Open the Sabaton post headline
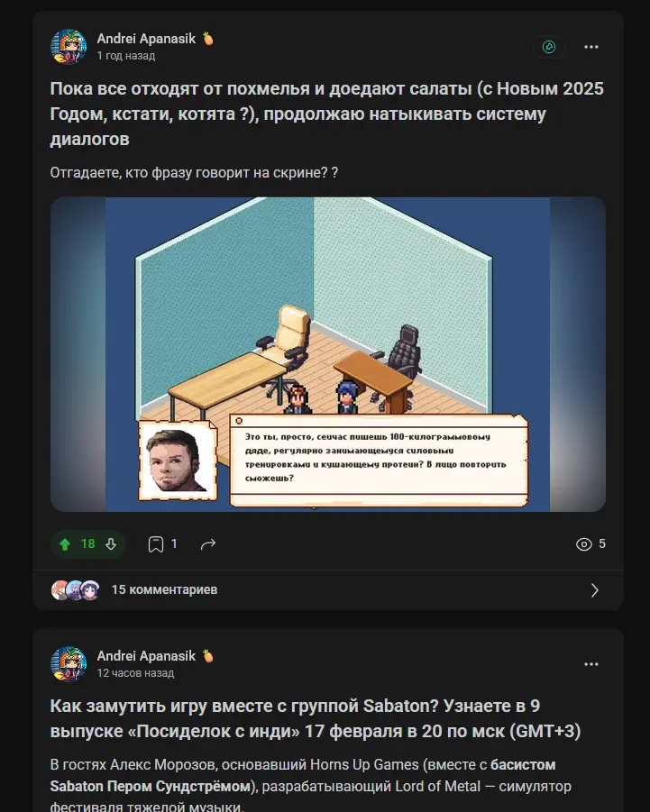The width and height of the screenshot is (650, 812). pos(316,719)
